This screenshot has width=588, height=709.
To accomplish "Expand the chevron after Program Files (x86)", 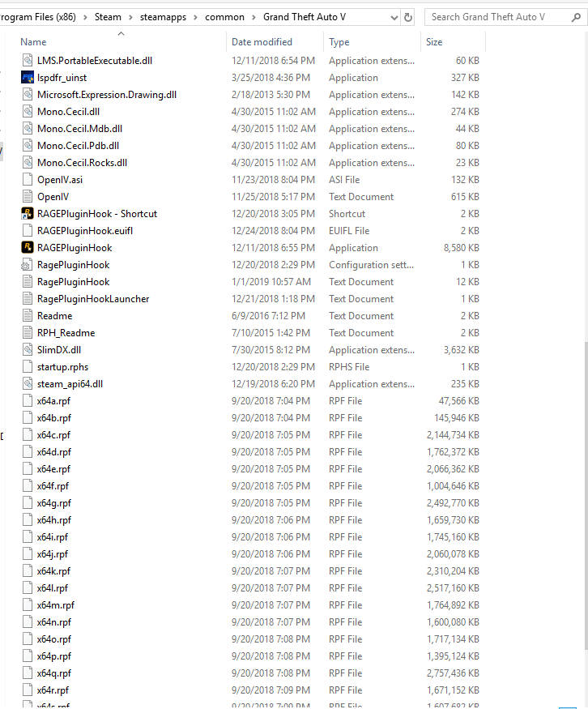I will (x=85, y=17).
